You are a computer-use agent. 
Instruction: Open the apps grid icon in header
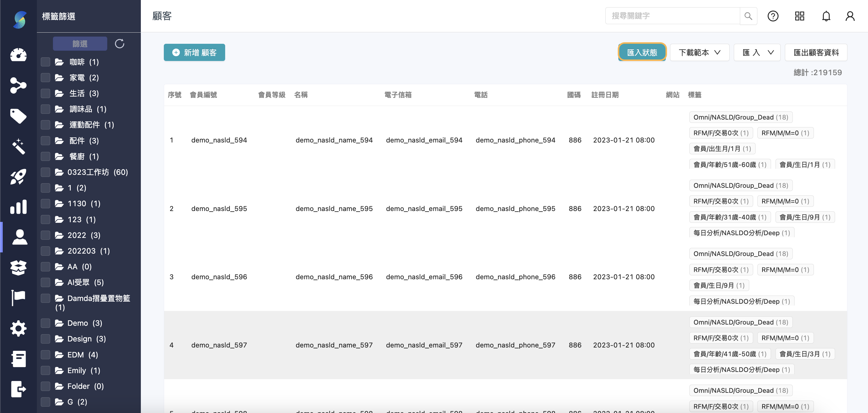pyautogui.click(x=799, y=16)
